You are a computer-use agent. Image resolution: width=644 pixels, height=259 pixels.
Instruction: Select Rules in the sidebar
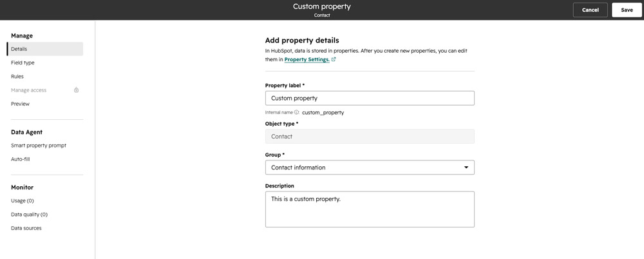[x=17, y=77]
